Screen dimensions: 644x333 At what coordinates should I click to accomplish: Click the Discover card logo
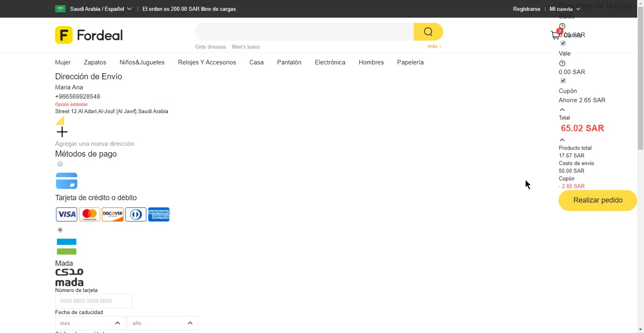113,214
